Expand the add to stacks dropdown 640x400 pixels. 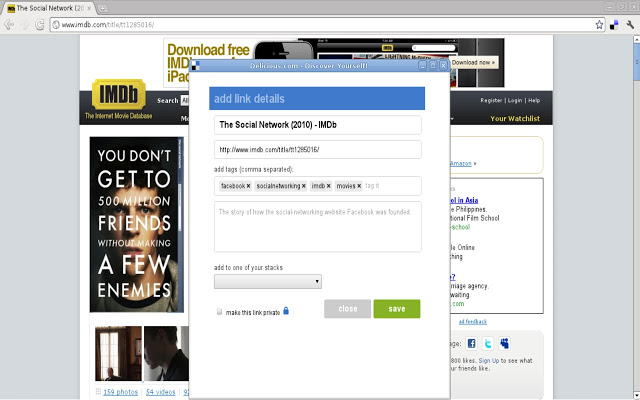tap(268, 281)
